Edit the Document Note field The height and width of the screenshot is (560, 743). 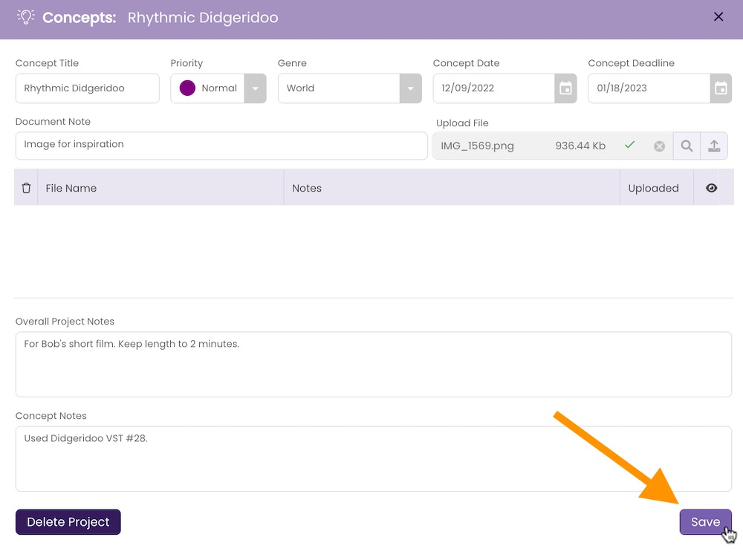click(221, 146)
